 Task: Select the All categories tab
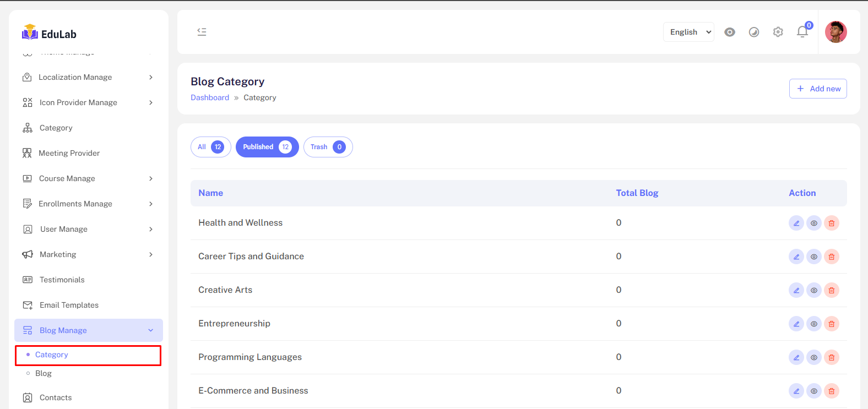pyautogui.click(x=210, y=147)
